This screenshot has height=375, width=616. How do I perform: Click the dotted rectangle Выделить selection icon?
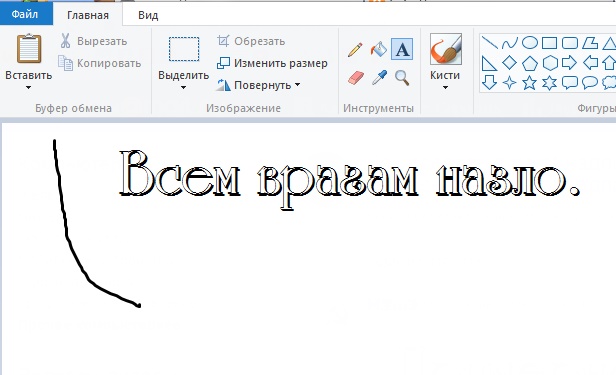click(184, 49)
